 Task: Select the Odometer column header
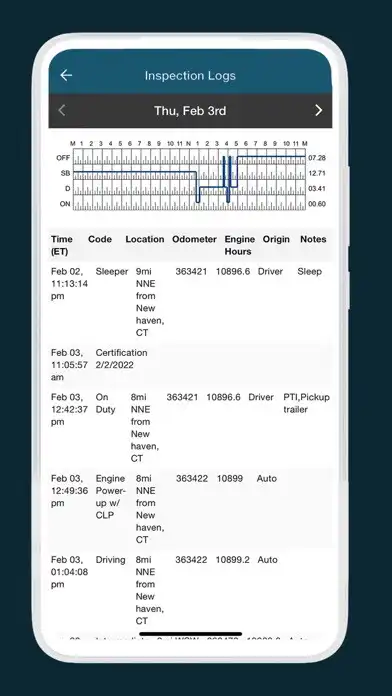point(194,239)
